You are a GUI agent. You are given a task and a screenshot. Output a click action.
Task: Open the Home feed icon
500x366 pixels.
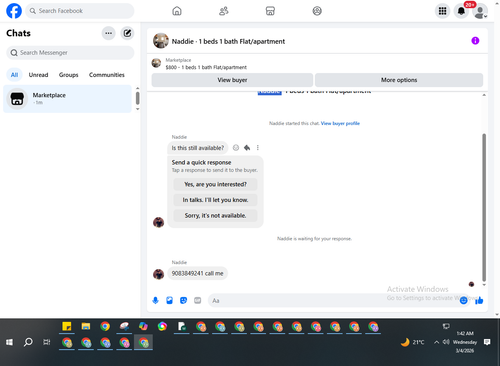[177, 11]
